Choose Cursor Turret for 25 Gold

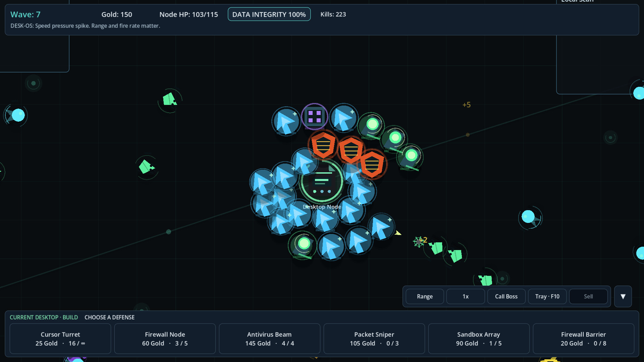point(60,339)
